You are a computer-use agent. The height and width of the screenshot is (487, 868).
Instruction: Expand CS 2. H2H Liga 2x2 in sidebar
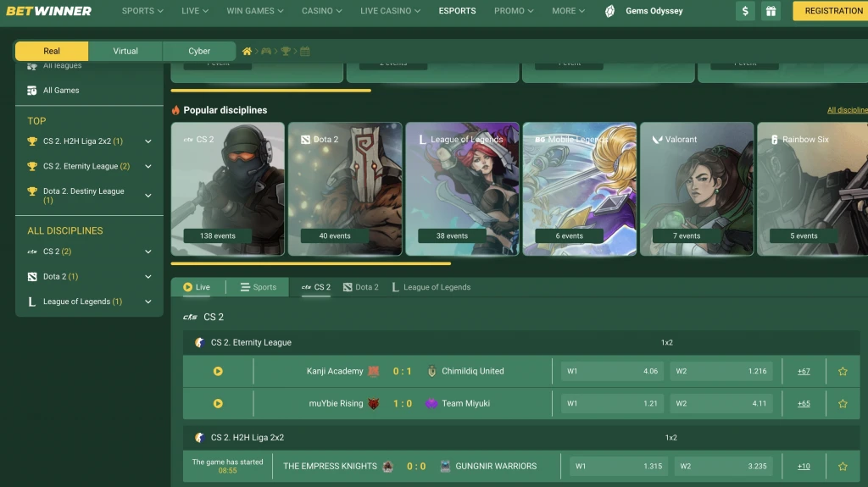coord(148,141)
